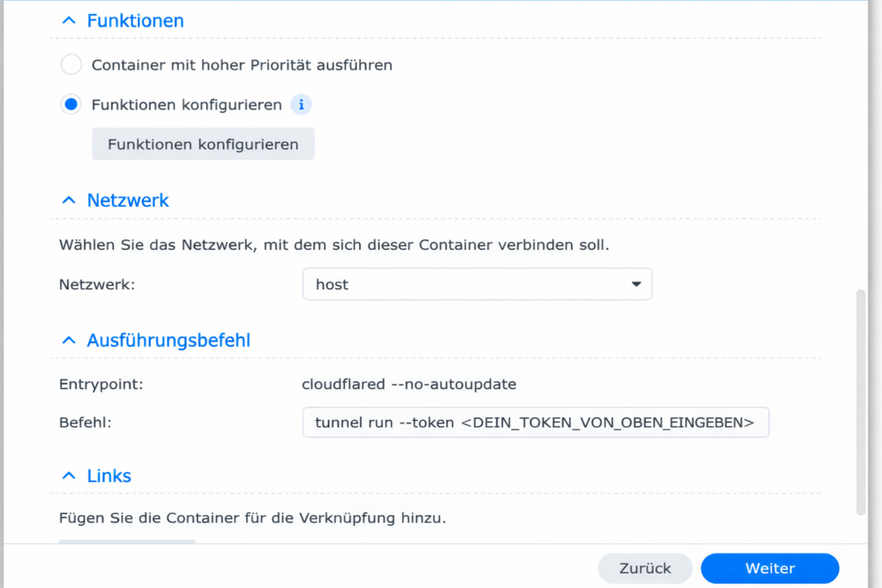This screenshot has height=588, width=882.
Task: Click the partially visible button under Links
Action: (x=127, y=542)
